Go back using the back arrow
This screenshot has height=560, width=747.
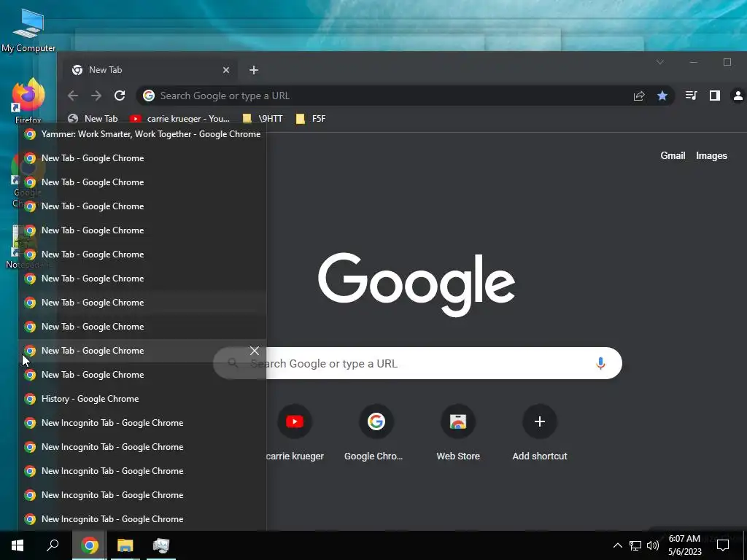tap(73, 96)
